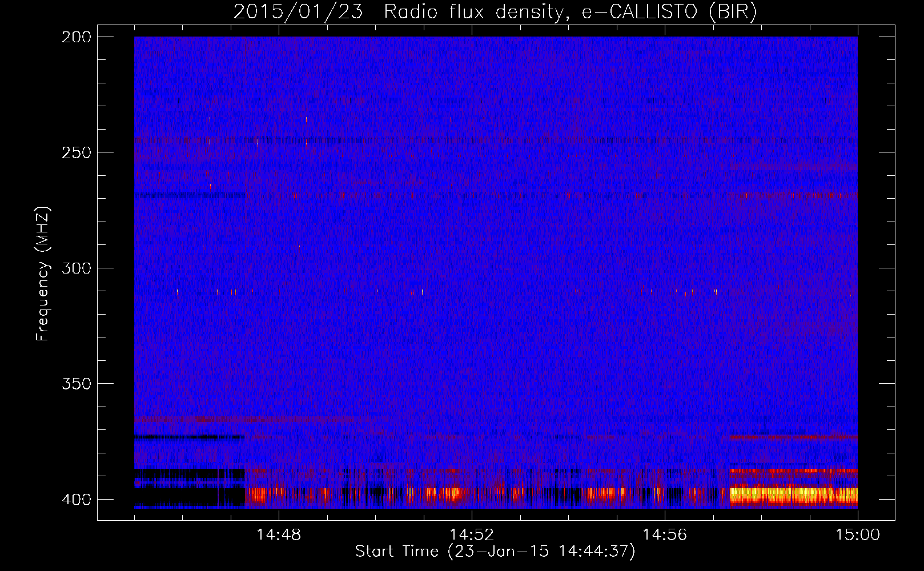
Task: Select the 'Frequency (MHZ)' y-axis label
Action: click(43, 274)
